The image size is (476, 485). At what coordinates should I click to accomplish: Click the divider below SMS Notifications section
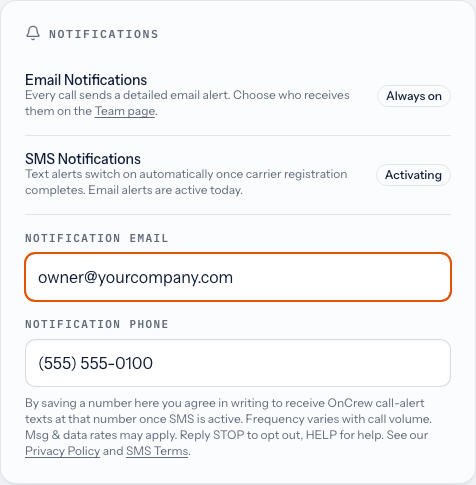(x=238, y=214)
